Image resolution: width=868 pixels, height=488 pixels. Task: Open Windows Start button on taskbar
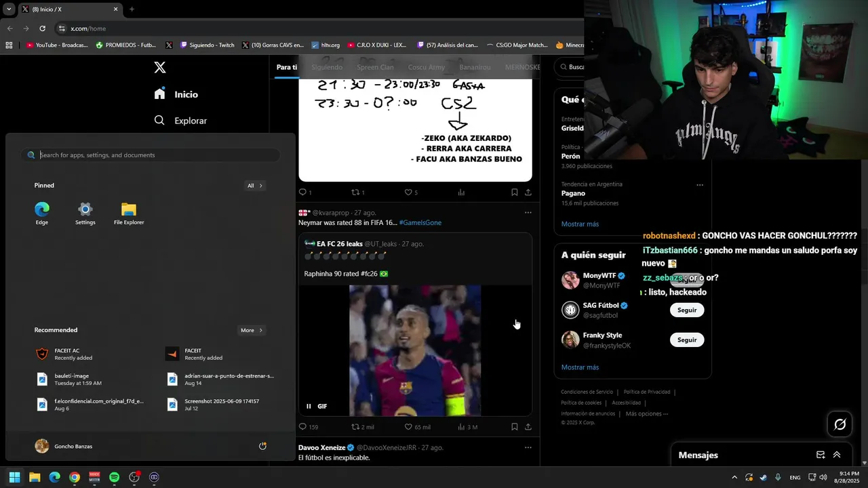pyautogui.click(x=14, y=477)
